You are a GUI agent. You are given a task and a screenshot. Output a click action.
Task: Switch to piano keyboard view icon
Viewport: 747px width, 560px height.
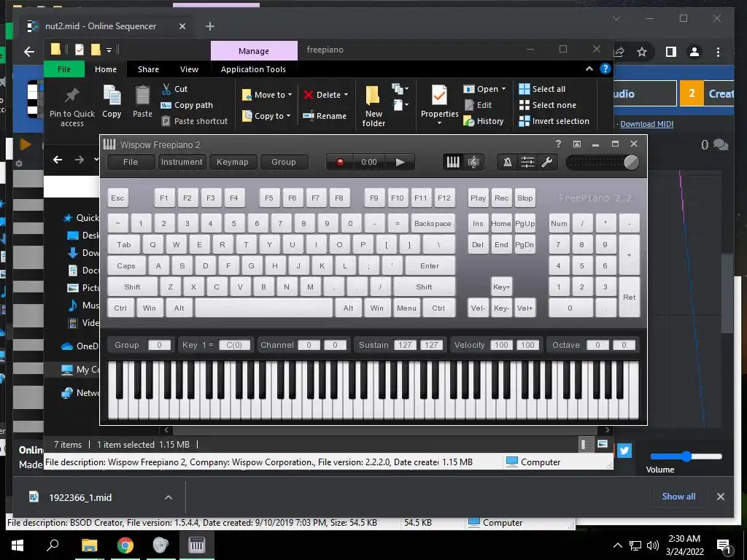point(453,163)
